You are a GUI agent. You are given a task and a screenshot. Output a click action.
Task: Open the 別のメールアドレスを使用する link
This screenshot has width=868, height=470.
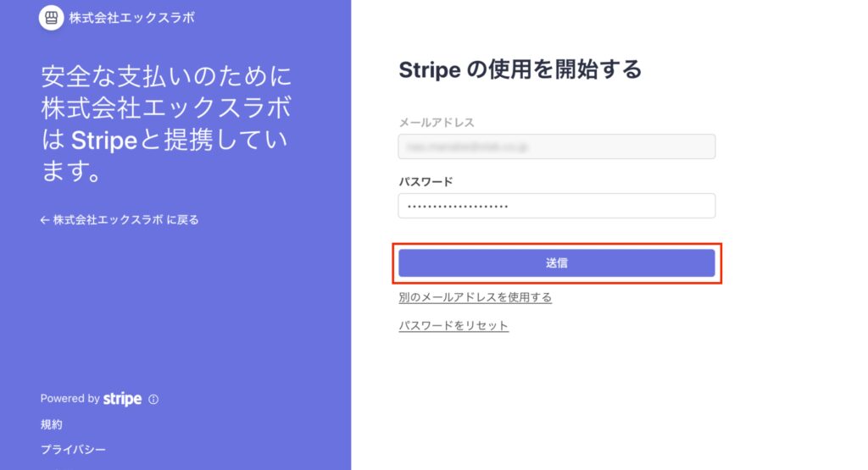[x=475, y=297]
